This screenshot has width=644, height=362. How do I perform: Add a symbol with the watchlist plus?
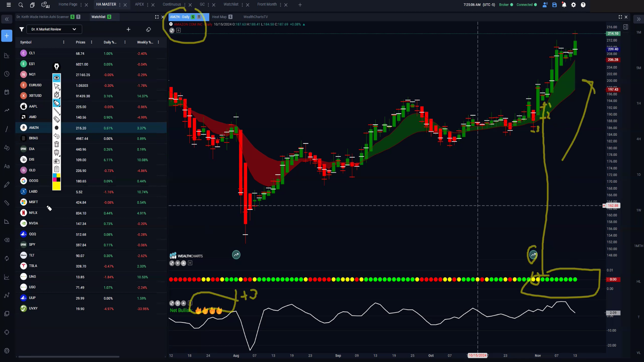pos(128,29)
